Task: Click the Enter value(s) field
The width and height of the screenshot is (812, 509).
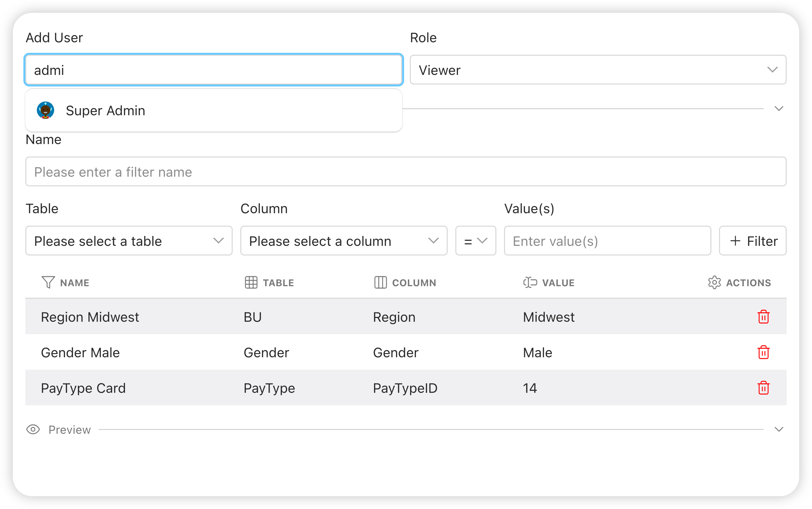Action: click(x=607, y=241)
